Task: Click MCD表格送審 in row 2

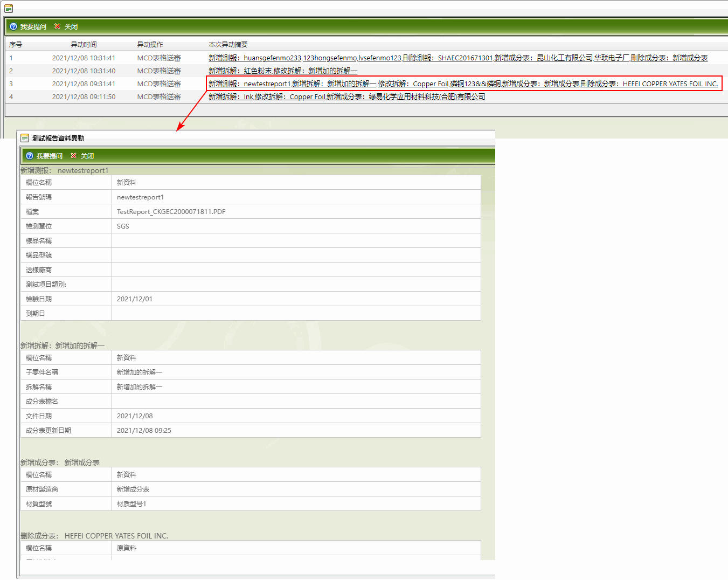Action: (159, 71)
